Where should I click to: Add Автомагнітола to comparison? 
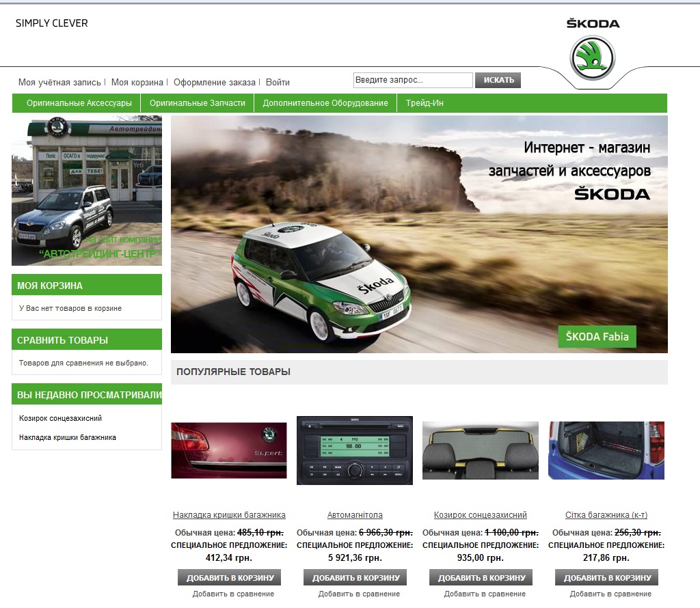pyautogui.click(x=360, y=594)
